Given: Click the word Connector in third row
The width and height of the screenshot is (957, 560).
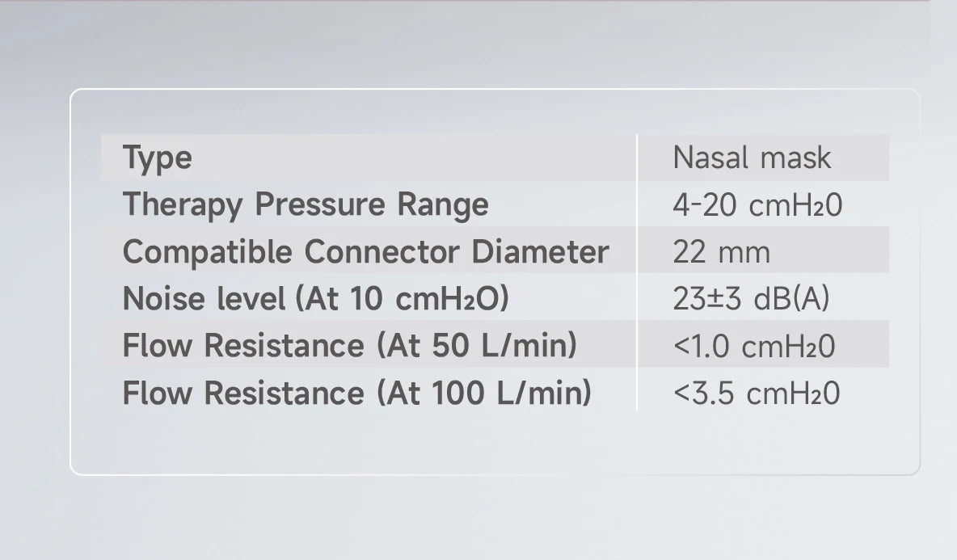Looking at the screenshot, I should (x=382, y=251).
